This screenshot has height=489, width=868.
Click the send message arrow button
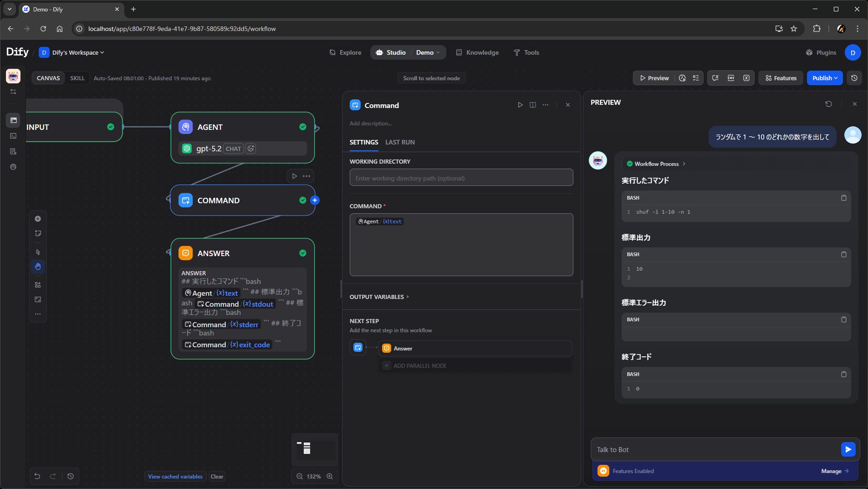click(x=848, y=449)
